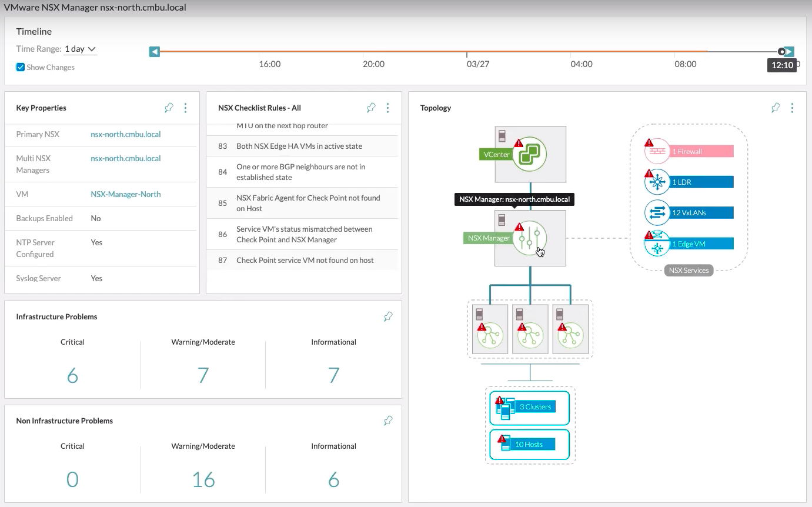
Task: Pin the Non Infrastructure Problems widget
Action: pos(388,421)
